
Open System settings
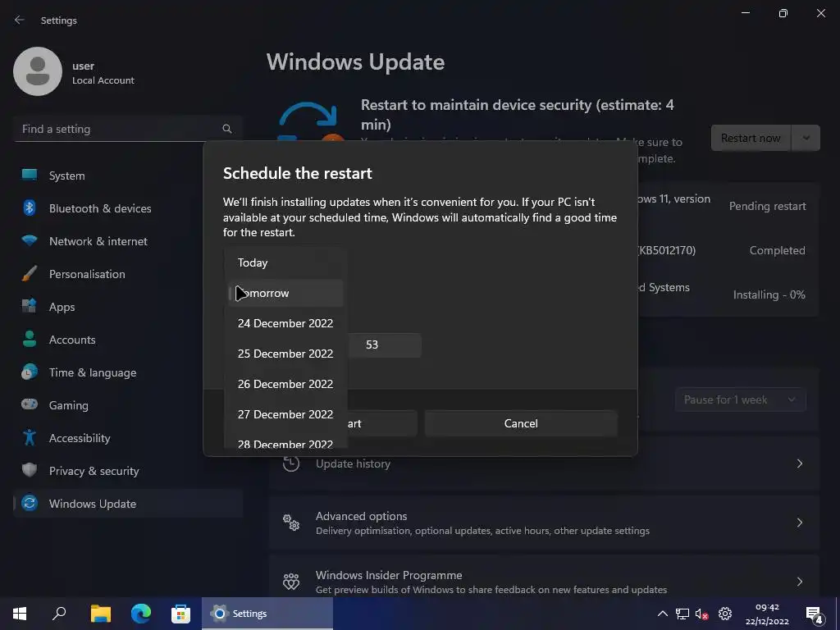coord(128,176)
